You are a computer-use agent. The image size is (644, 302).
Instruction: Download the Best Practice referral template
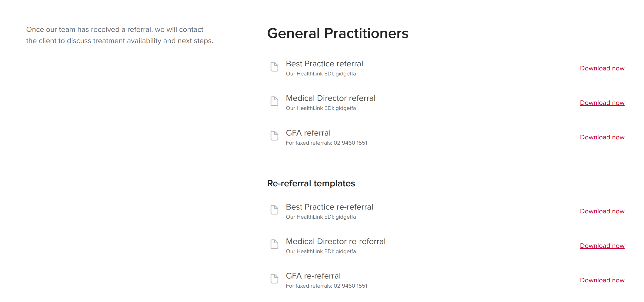point(602,68)
